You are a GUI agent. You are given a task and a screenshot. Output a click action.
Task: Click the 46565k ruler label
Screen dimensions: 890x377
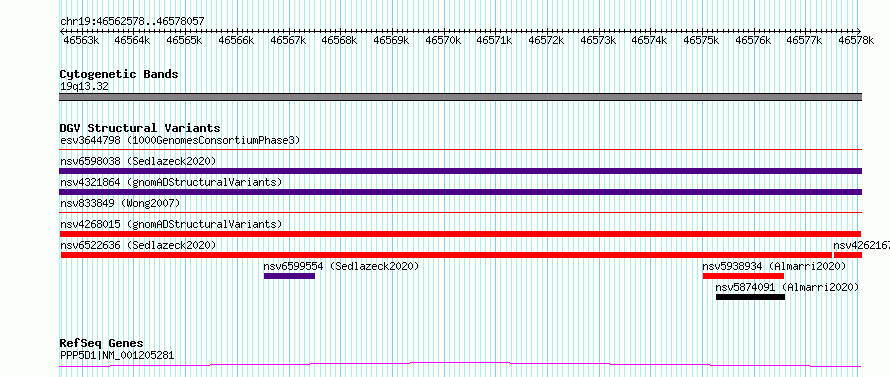click(184, 40)
